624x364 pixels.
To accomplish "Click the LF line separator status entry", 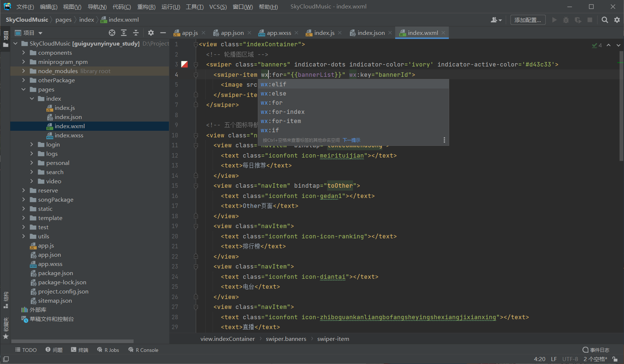I will pyautogui.click(x=554, y=359).
